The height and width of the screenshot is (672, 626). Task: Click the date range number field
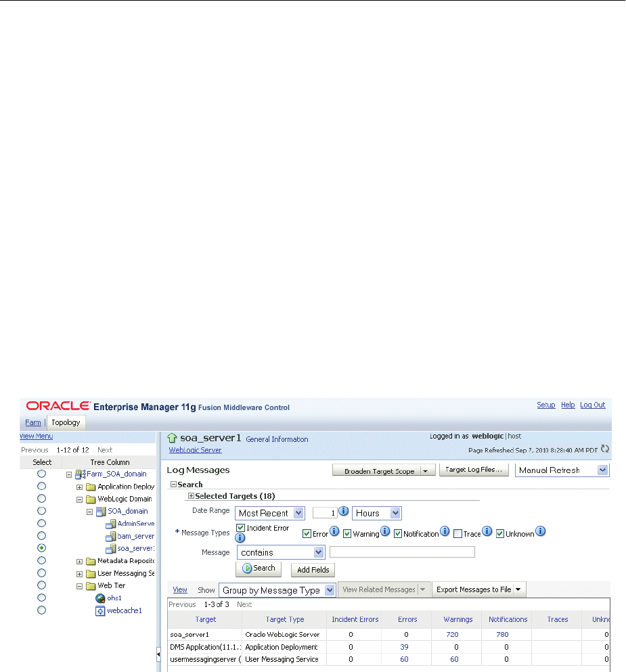[x=326, y=513]
